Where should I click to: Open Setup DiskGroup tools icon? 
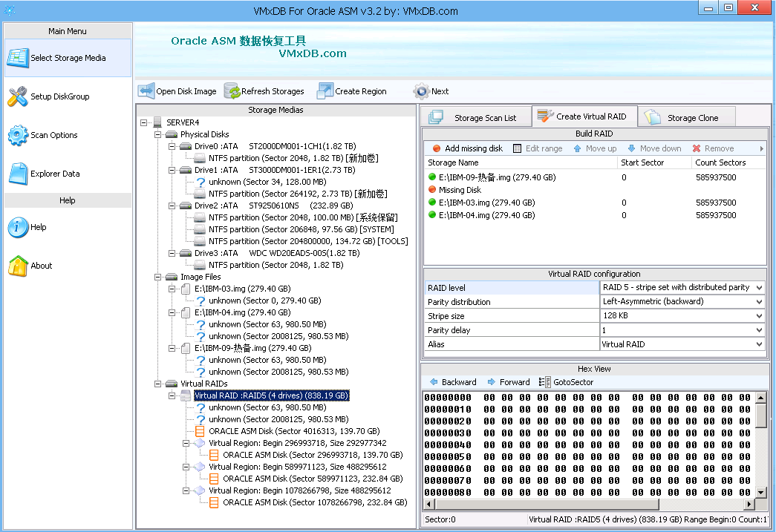18,97
